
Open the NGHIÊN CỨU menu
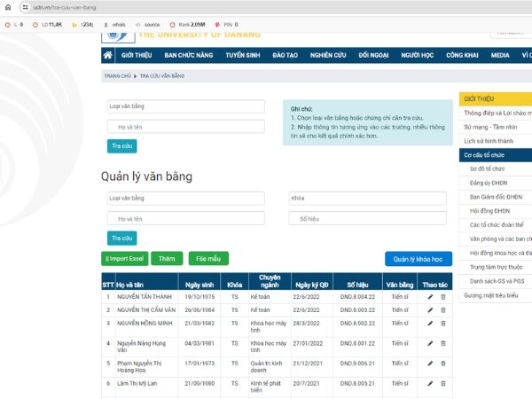pyautogui.click(x=328, y=55)
